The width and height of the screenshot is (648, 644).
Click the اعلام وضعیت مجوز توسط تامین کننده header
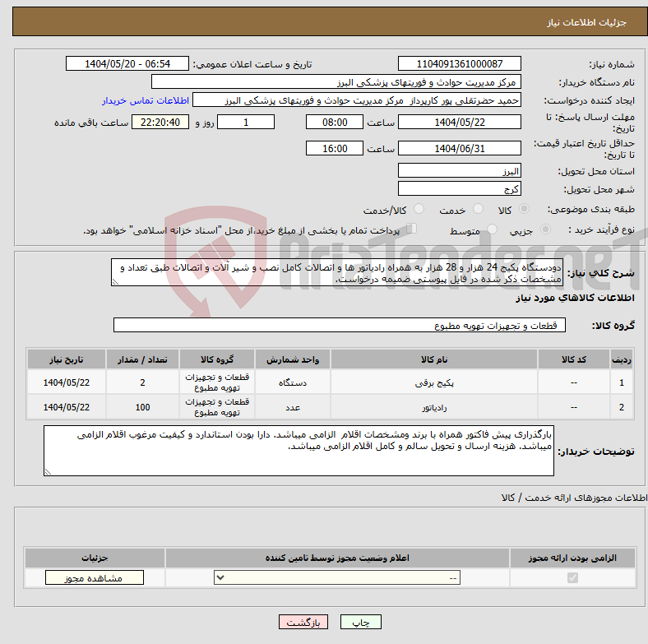337,558
